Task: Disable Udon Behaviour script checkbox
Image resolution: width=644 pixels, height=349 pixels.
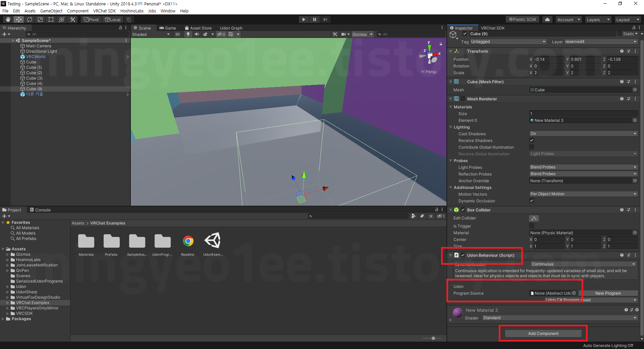Action: (x=463, y=255)
